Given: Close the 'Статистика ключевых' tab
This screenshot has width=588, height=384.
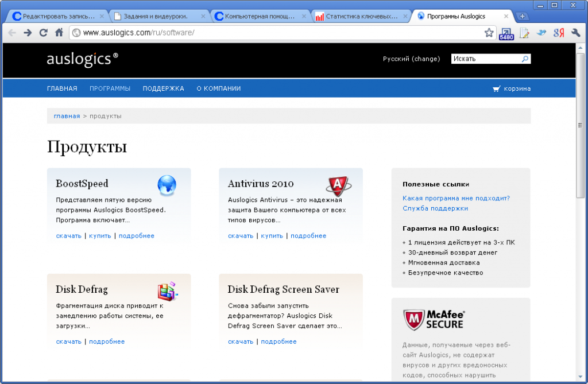Looking at the screenshot, I should click(405, 17).
